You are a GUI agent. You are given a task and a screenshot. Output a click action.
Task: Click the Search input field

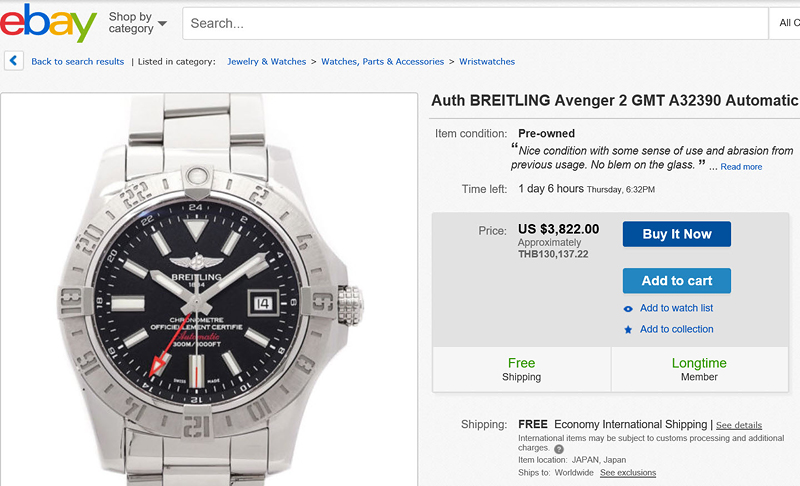tap(470, 23)
